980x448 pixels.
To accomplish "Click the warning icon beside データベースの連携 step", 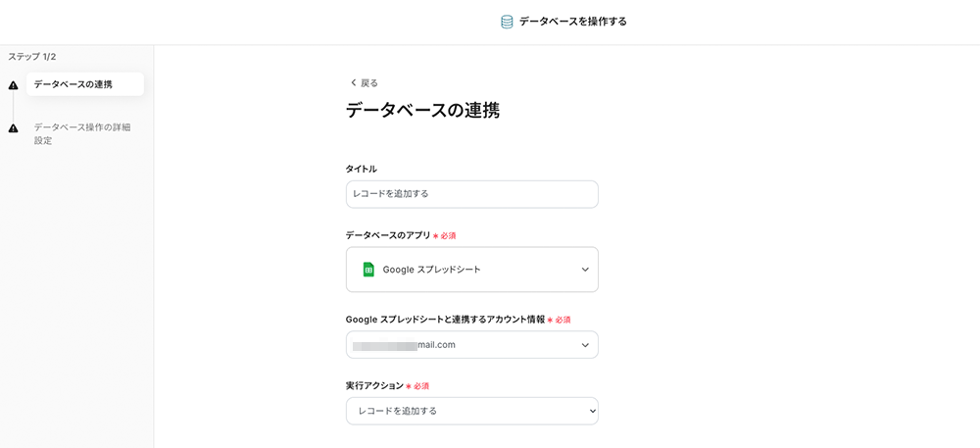I will tap(14, 85).
